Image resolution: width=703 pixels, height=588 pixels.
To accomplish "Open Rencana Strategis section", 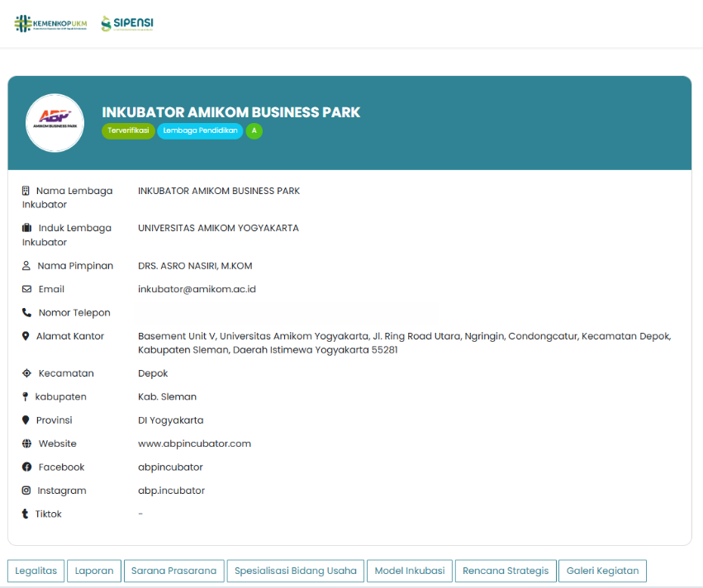I will click(x=506, y=571).
